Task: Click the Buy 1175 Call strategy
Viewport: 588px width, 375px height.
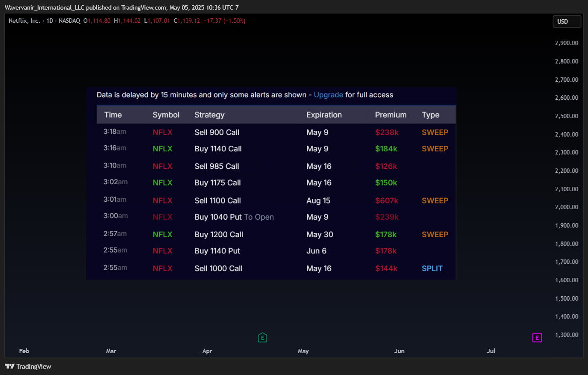Action: 218,182
